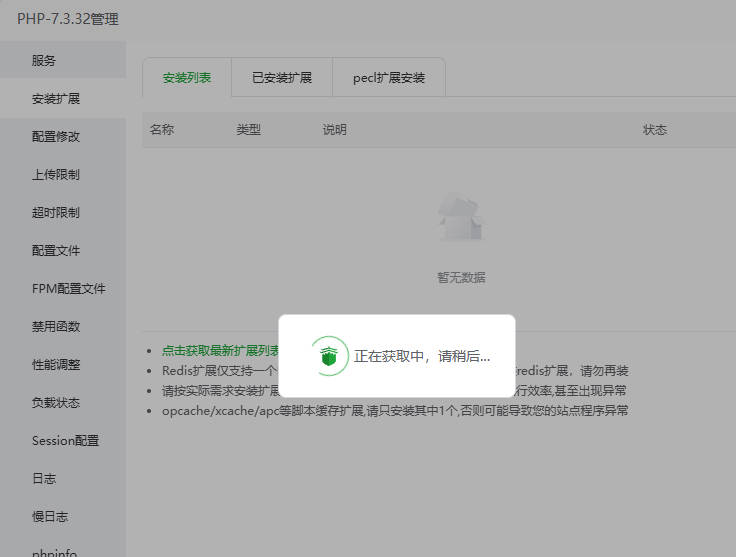Switch to 安装列表 tab
The height and width of the screenshot is (557, 736).
tap(187, 78)
